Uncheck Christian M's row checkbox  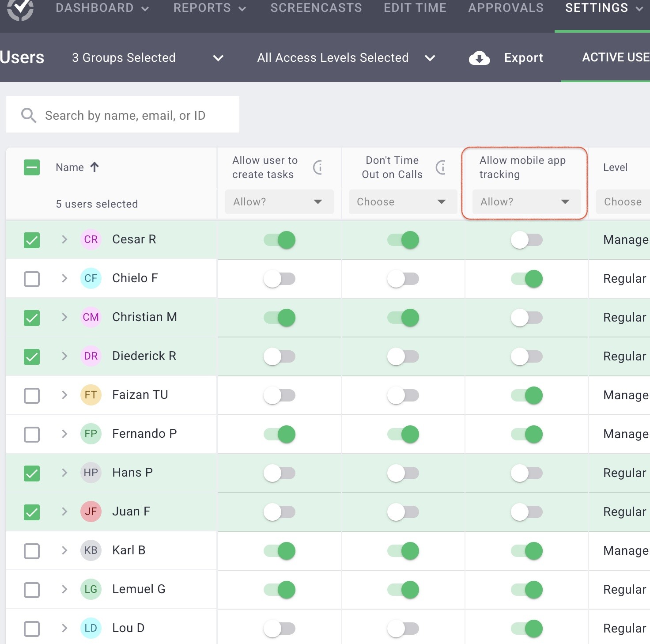(x=32, y=318)
